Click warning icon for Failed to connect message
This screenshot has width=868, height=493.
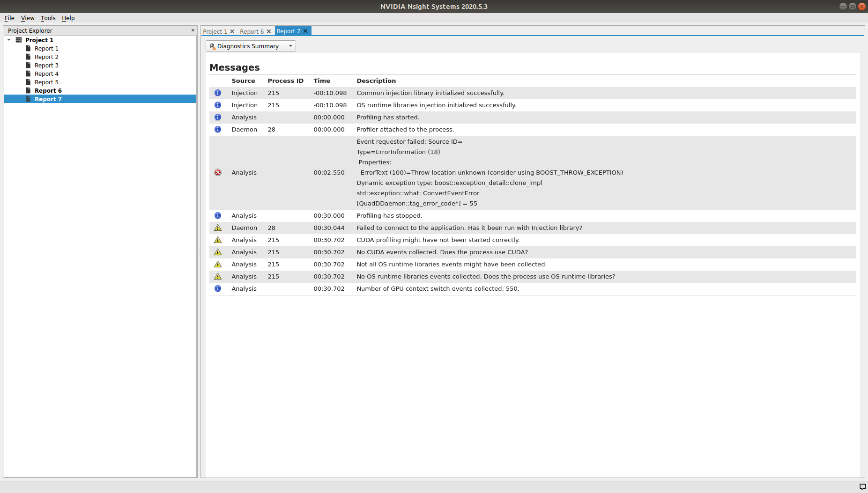[218, 228]
